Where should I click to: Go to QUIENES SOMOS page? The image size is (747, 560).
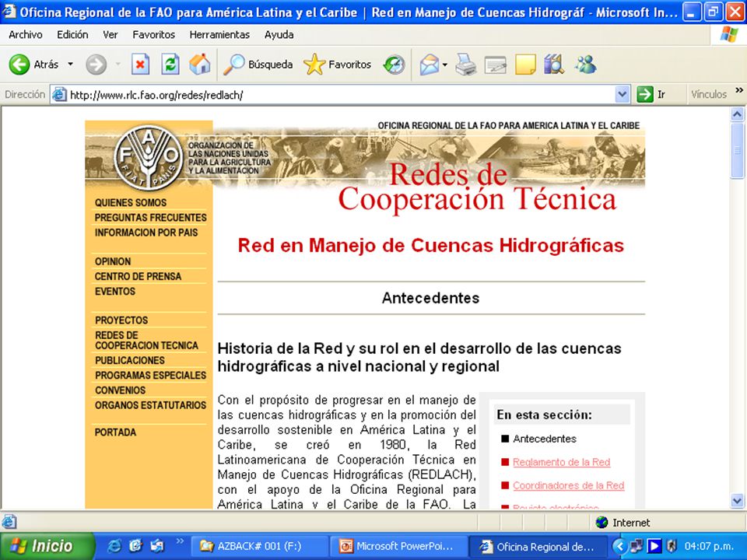[x=131, y=202]
